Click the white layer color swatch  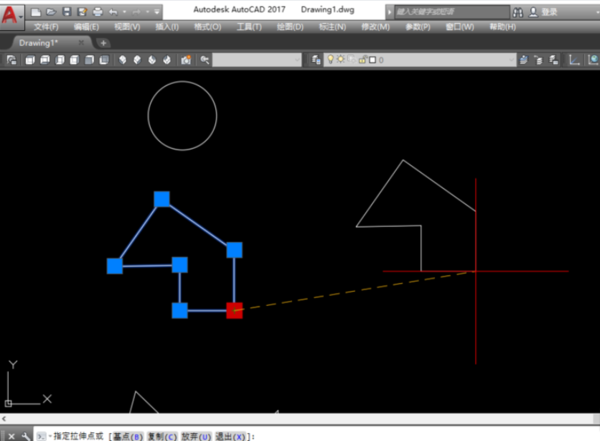pyautogui.click(x=371, y=60)
